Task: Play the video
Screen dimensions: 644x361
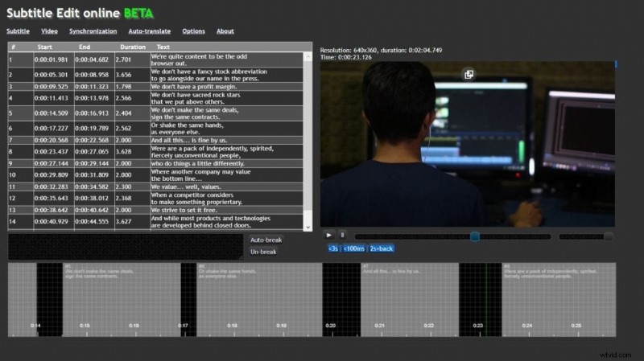Action: pos(328,235)
